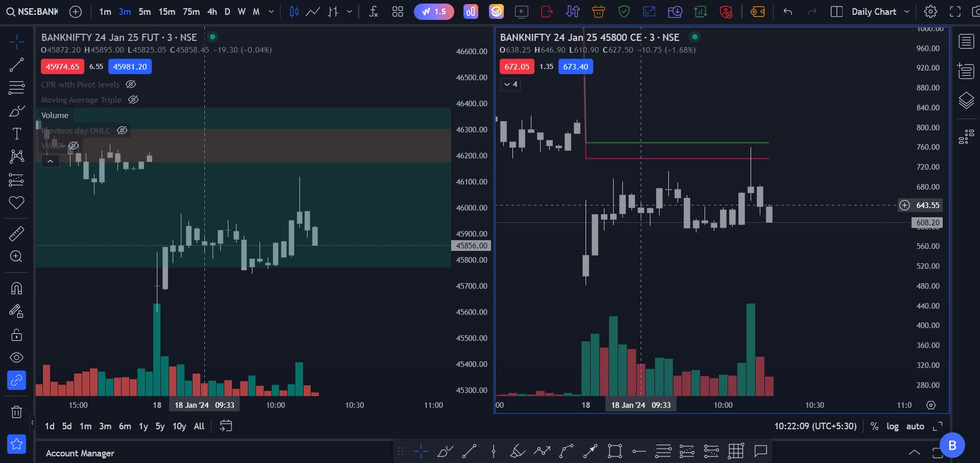Select the arrow tool in floating toolbar
Image resolution: width=980 pixels, height=463 pixels.
coord(590,451)
